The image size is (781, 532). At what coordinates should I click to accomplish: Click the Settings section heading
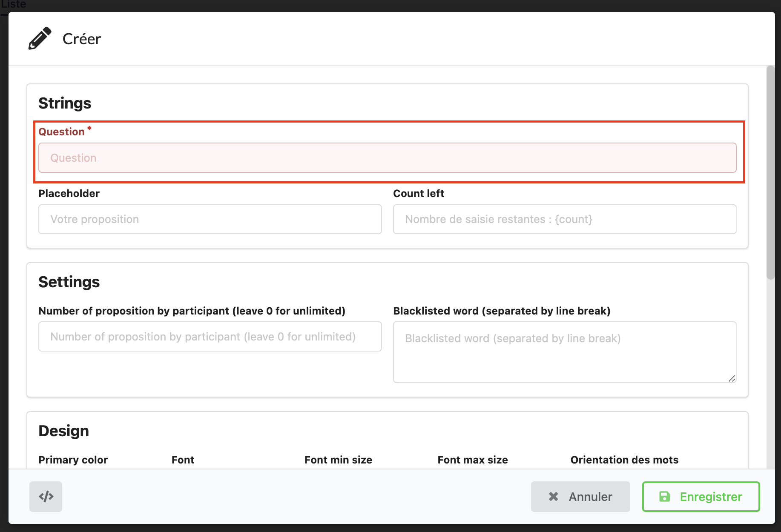(69, 282)
